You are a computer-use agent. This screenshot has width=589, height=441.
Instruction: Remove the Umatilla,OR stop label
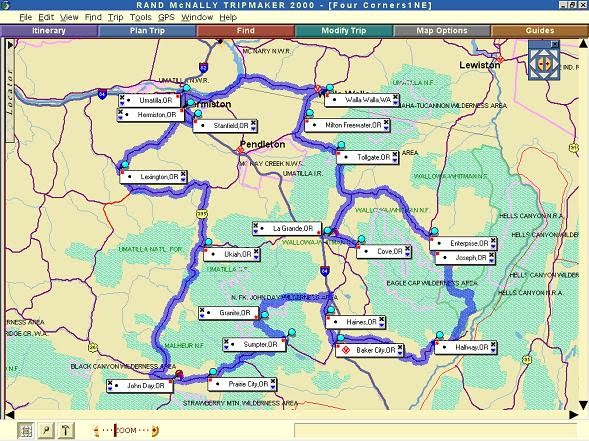pyautogui.click(x=122, y=98)
